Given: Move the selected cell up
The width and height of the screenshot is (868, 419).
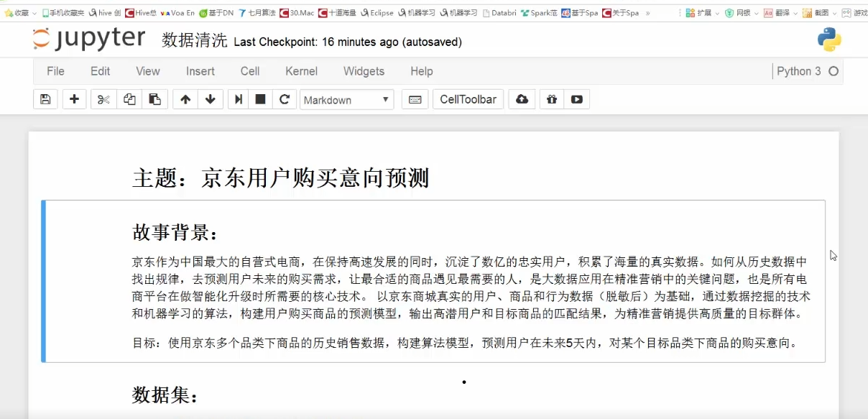Looking at the screenshot, I should click(x=185, y=100).
